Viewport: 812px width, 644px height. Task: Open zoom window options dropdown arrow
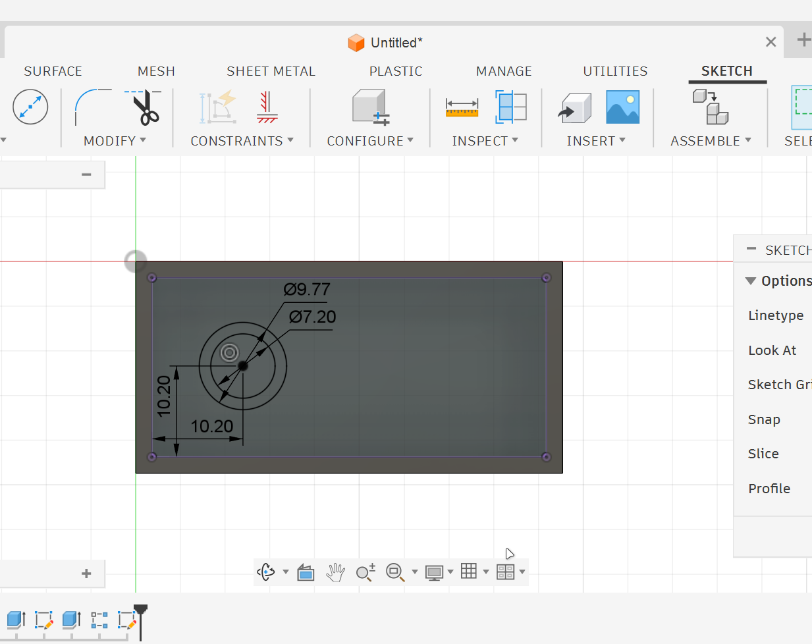[414, 572]
